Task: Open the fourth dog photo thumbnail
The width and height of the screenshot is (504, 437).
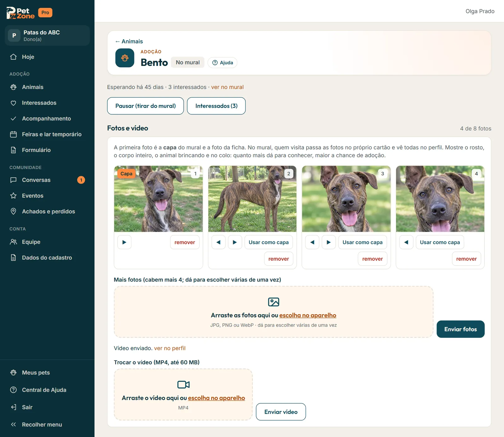Action: point(440,199)
